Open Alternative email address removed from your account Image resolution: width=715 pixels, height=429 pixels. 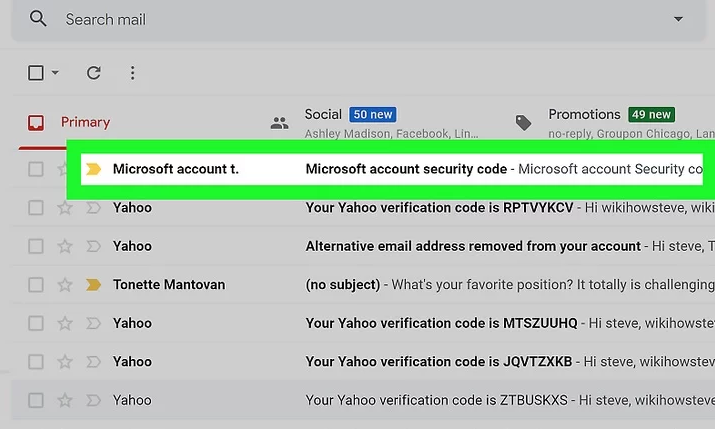473,246
